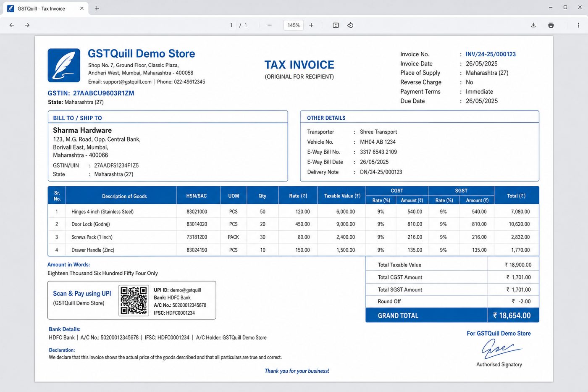Screen dimensions: 588x392
Task: Click the Screws Pack (1 inch) item
Action: tap(92, 237)
